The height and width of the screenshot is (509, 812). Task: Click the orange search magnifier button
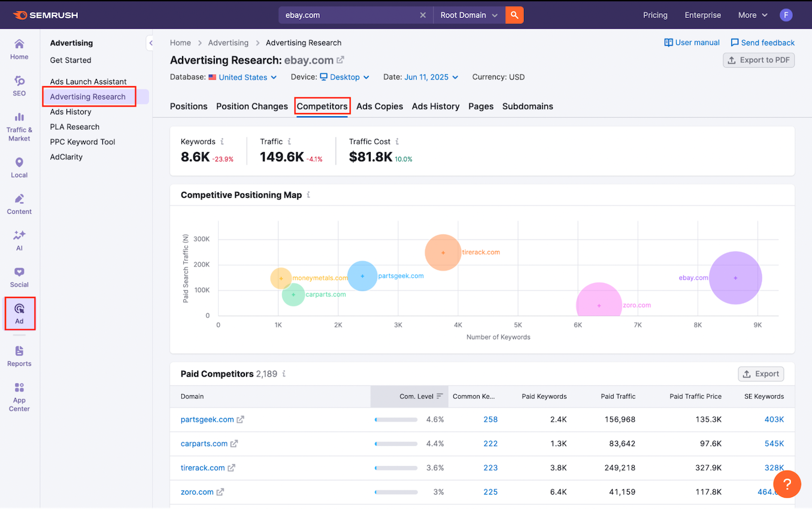[514, 15]
